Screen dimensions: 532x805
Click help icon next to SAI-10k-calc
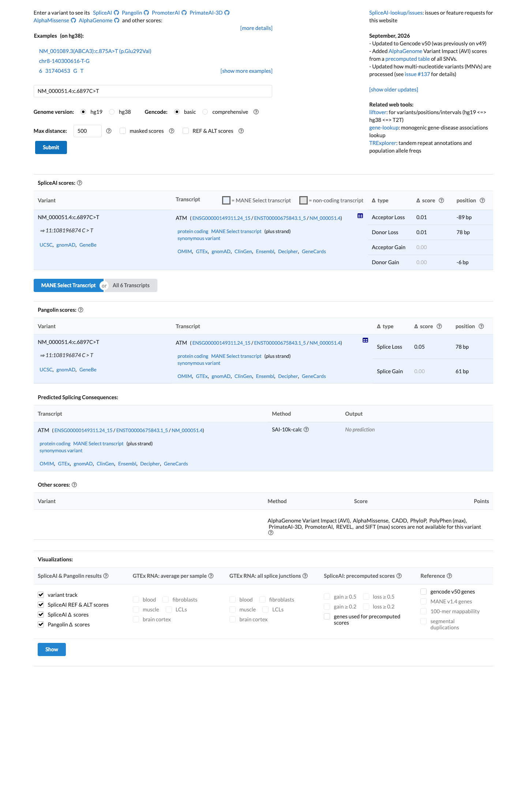306,430
